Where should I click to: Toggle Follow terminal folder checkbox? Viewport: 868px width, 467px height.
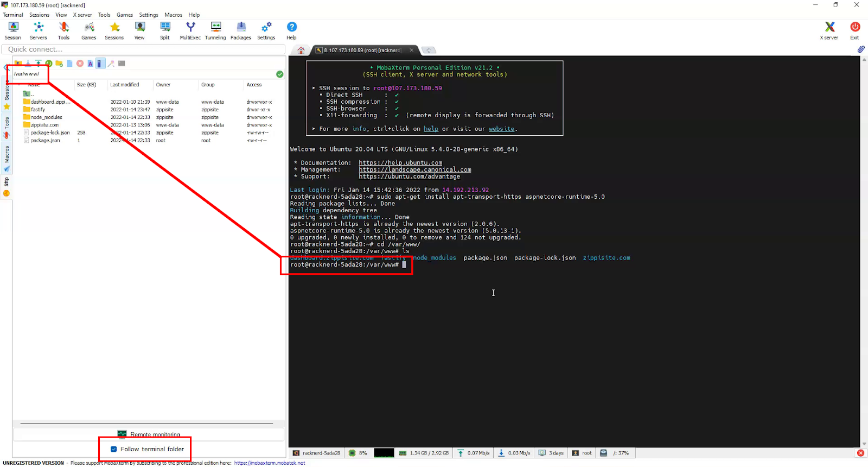point(114,449)
